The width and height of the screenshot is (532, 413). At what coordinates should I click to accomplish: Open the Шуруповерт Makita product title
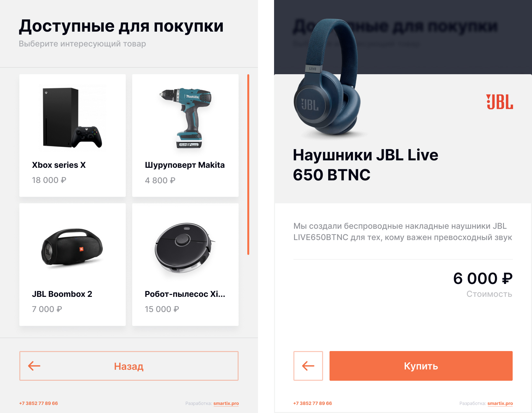[x=185, y=165]
